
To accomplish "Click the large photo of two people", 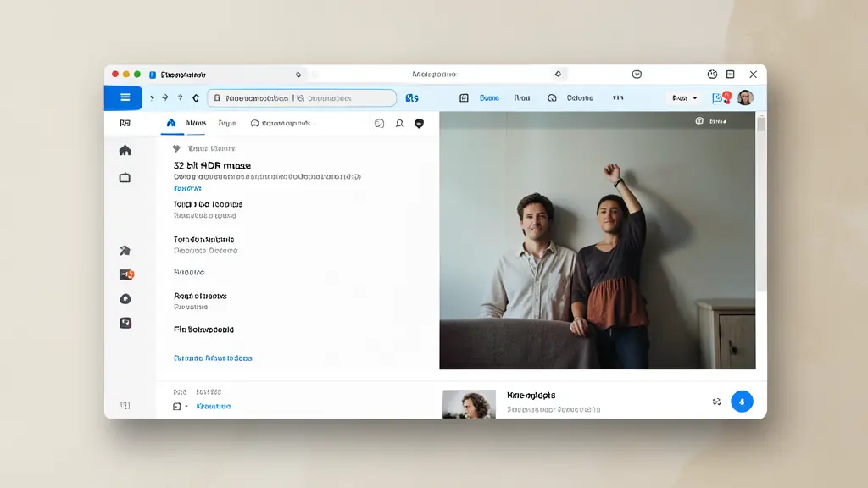I will (598, 240).
